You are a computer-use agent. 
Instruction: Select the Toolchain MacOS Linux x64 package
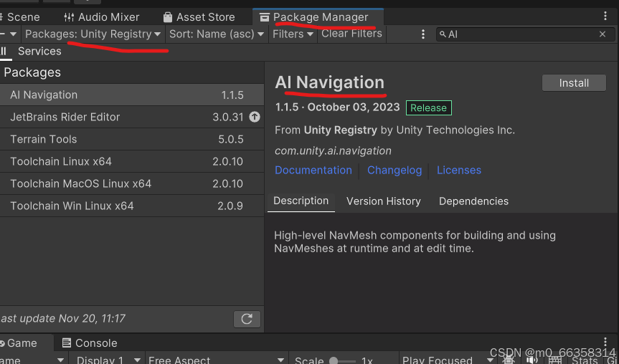tap(132, 183)
